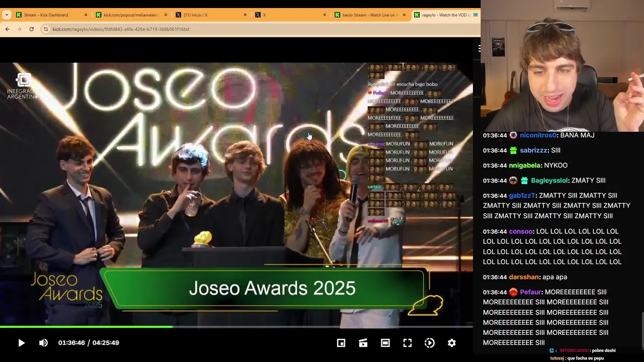Image resolution: width=644 pixels, height=362 pixels.
Task: Switch to Stream - Kick Dashboard tab
Action: point(46,15)
